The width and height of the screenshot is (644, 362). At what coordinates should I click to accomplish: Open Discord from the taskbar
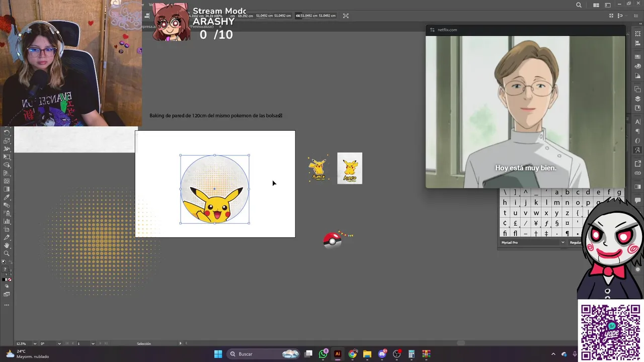coord(382,354)
